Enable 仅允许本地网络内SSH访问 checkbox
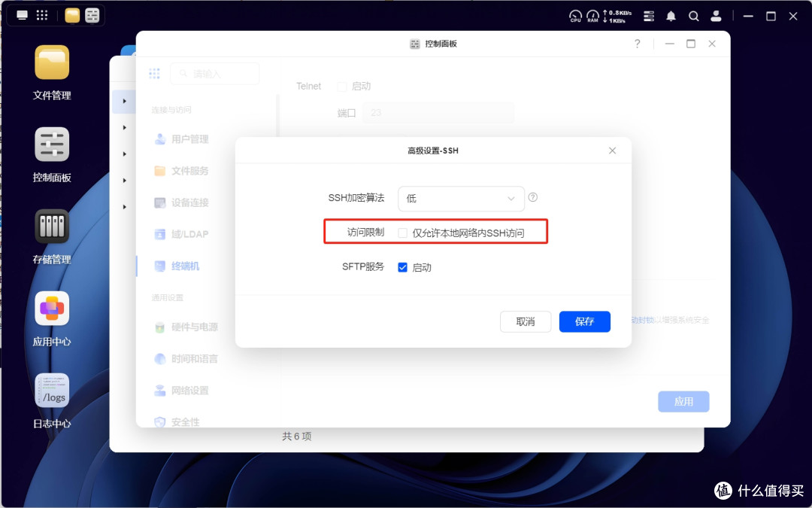 (x=402, y=233)
